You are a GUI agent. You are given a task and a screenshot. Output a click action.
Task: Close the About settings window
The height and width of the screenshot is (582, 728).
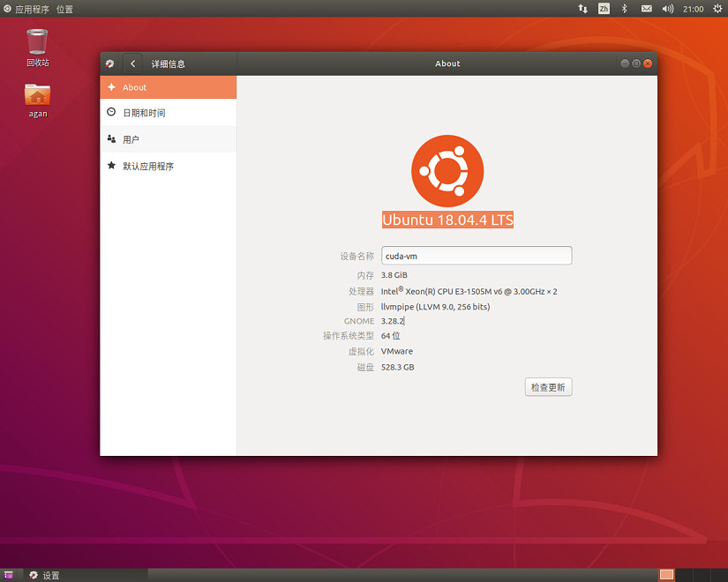pyautogui.click(x=648, y=63)
